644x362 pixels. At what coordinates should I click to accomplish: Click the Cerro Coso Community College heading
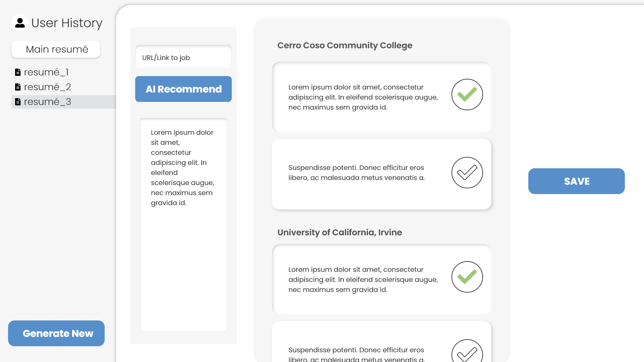tap(344, 45)
